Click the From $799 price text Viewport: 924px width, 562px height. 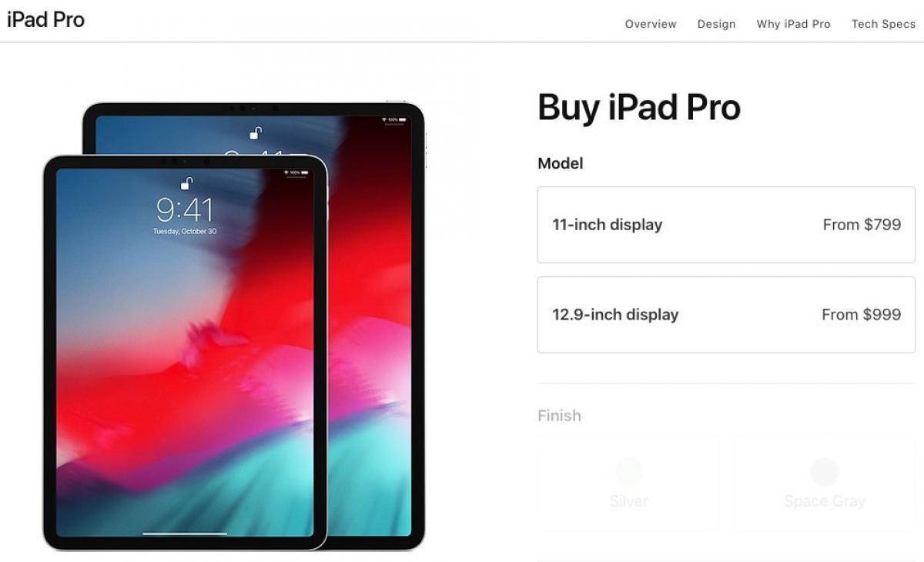point(862,225)
